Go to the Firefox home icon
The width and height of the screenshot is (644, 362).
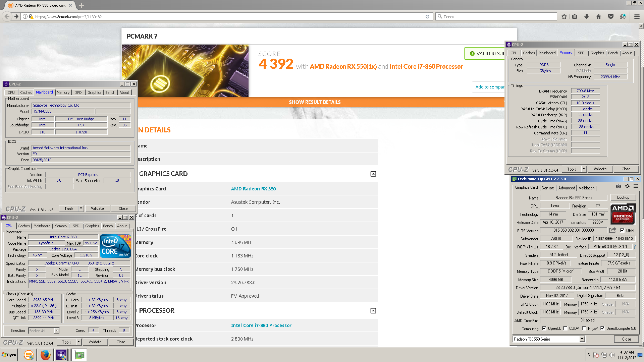pos(599,16)
